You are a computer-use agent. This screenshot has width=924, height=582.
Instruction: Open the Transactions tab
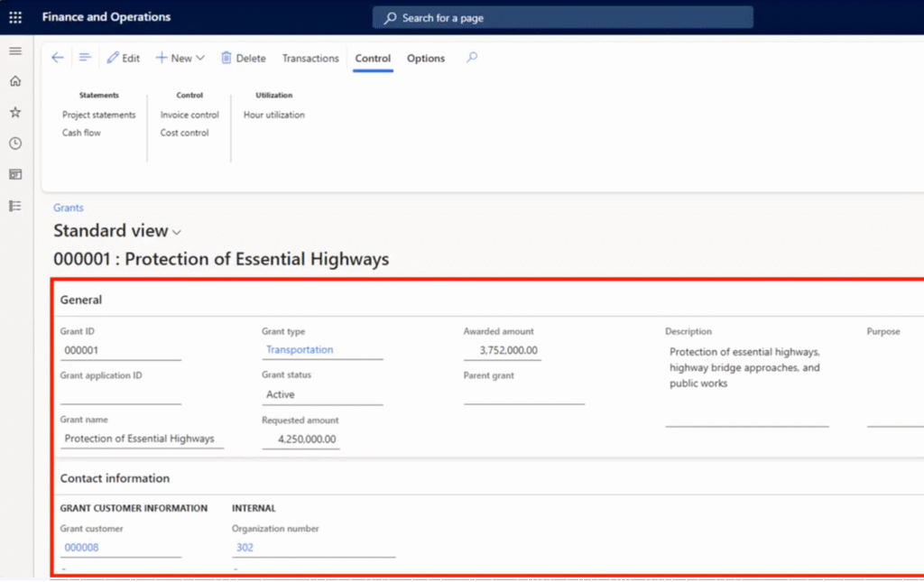click(310, 59)
